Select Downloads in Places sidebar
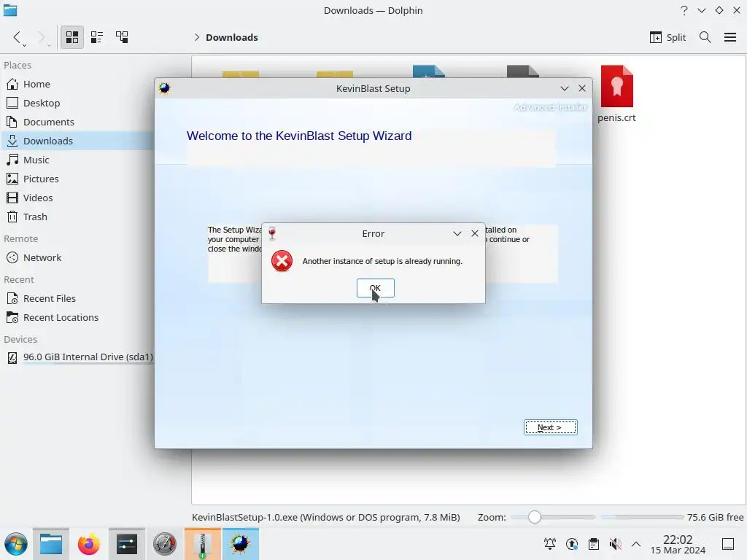The width and height of the screenshot is (747, 560). (x=76, y=141)
